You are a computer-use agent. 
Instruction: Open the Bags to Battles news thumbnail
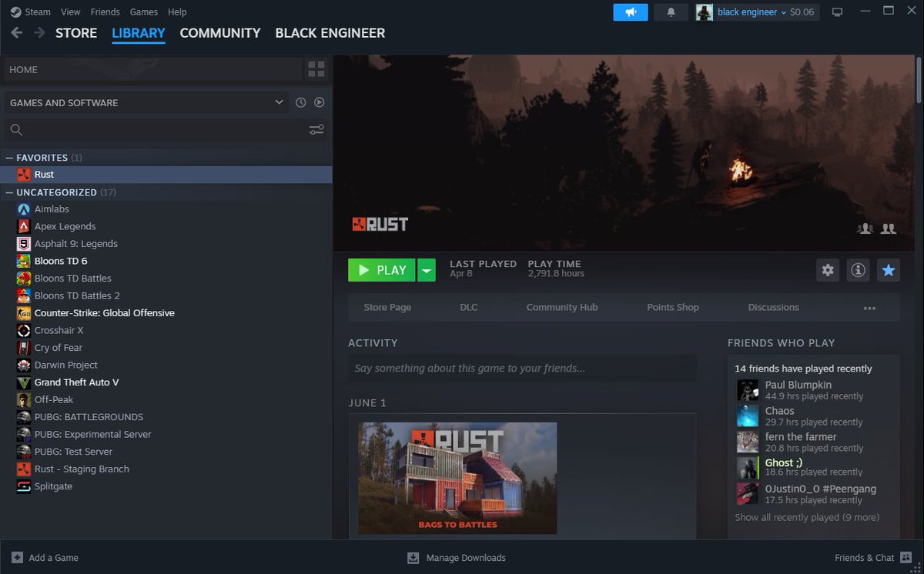(457, 478)
